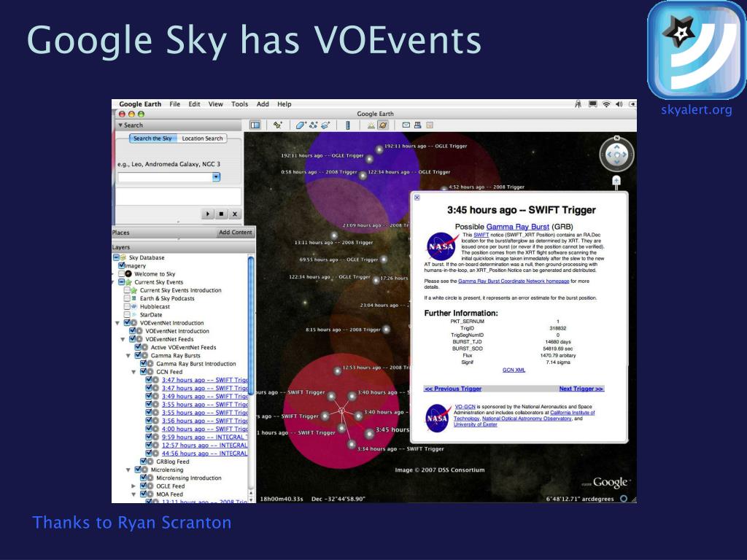Open the Edit menu

coord(194,104)
